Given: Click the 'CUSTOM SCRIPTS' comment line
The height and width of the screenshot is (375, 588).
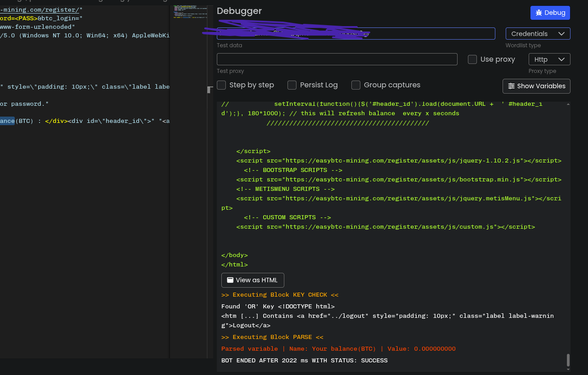Looking at the screenshot, I should [287, 217].
